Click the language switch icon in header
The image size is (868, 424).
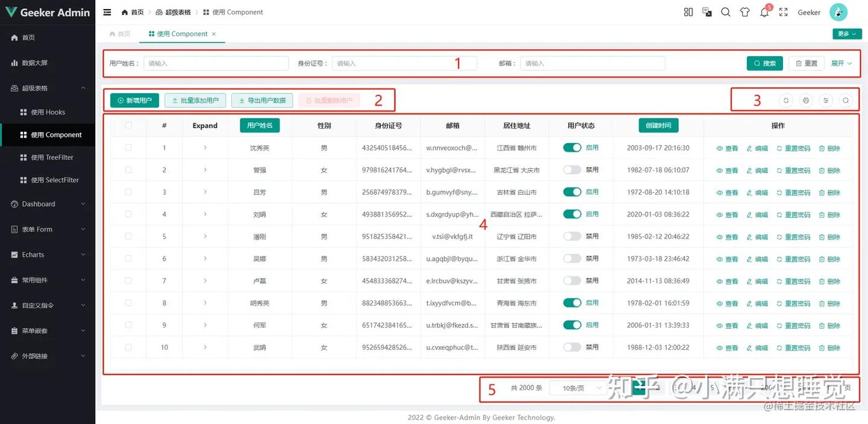coord(706,12)
